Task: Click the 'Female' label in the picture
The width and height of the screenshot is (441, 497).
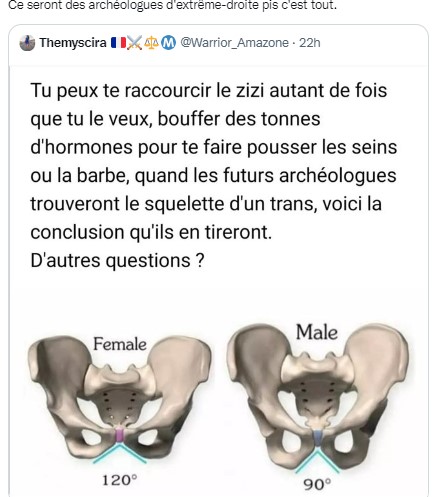Action: 120,344
